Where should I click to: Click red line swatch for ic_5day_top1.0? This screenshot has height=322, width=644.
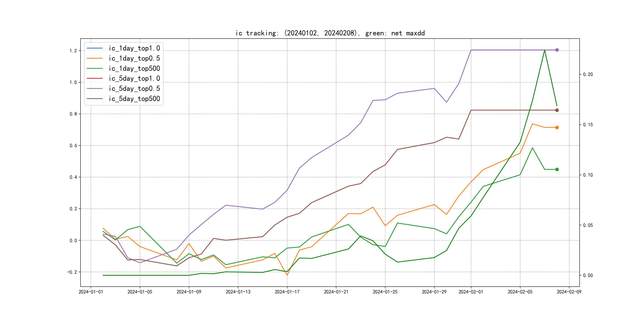(94, 79)
